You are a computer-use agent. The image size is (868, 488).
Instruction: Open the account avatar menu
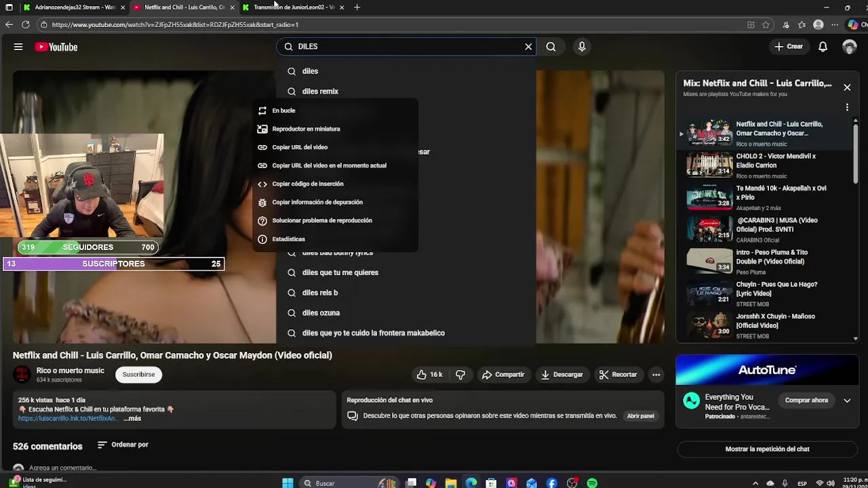point(849,47)
